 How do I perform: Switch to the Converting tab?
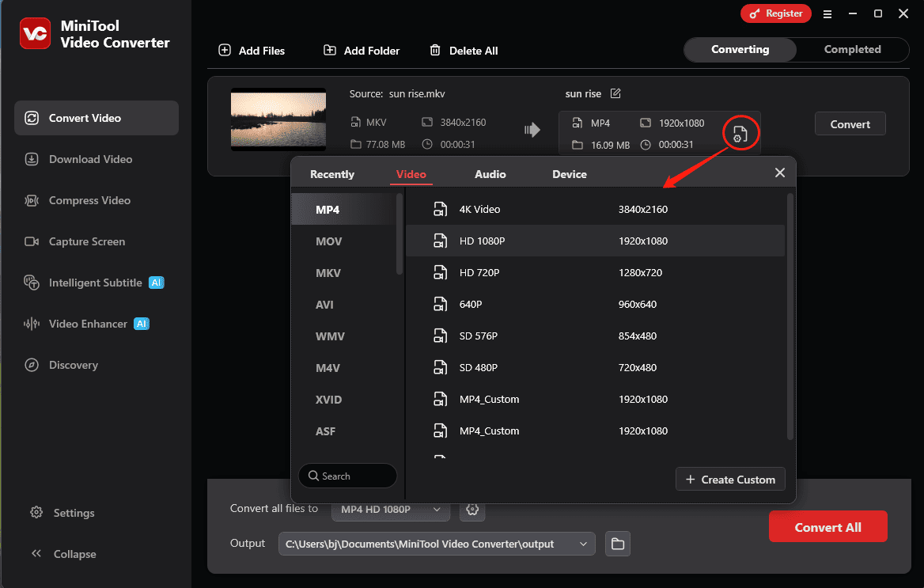pos(740,50)
